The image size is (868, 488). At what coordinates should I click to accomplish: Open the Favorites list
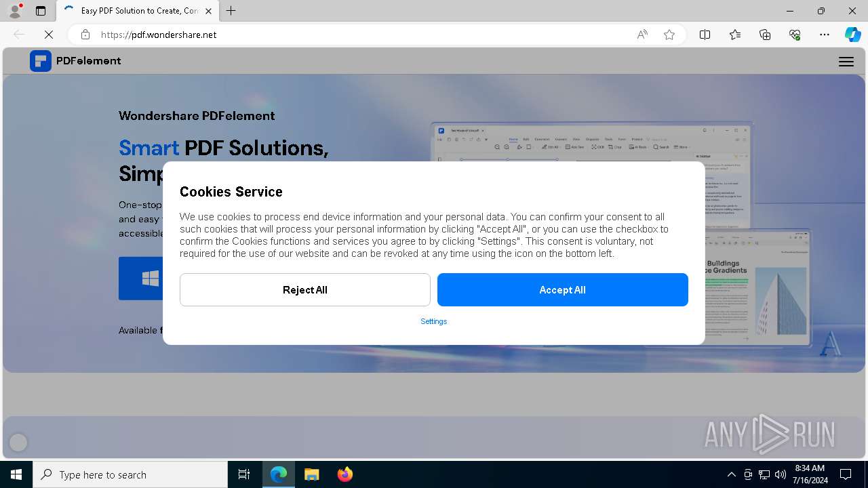tap(735, 35)
